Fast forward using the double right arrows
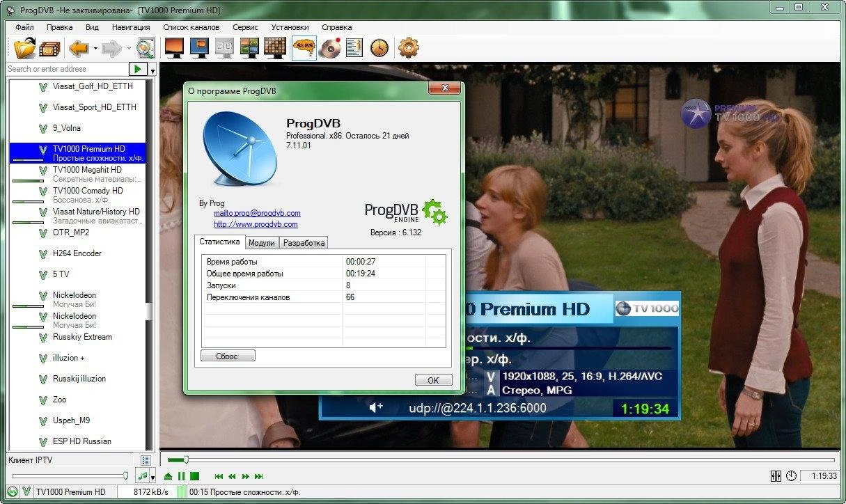This screenshot has height=504, width=846. click(x=245, y=476)
